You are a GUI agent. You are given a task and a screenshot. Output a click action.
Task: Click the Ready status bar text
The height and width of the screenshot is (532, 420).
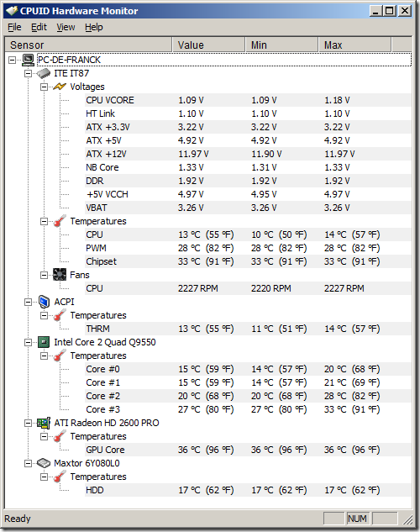18,519
